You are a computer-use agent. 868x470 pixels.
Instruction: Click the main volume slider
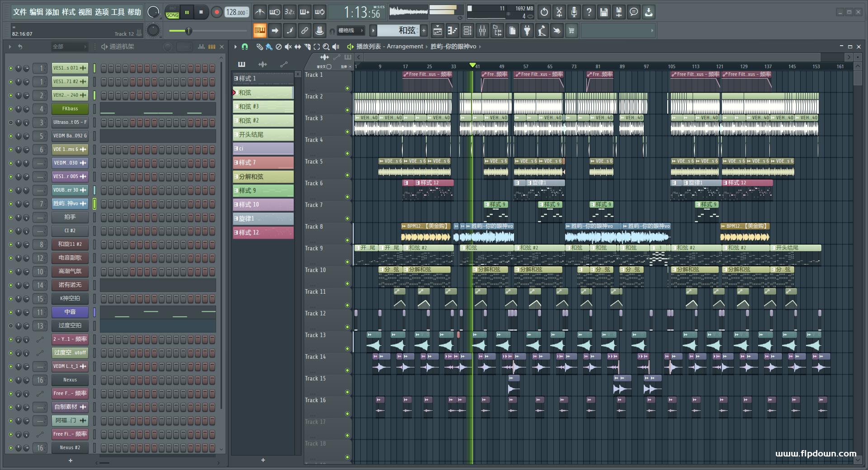[x=188, y=31]
